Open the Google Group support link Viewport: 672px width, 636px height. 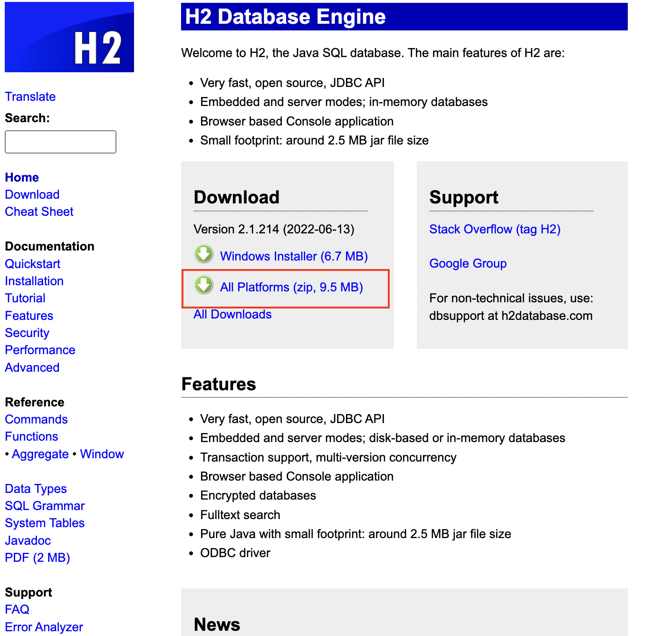pos(468,263)
